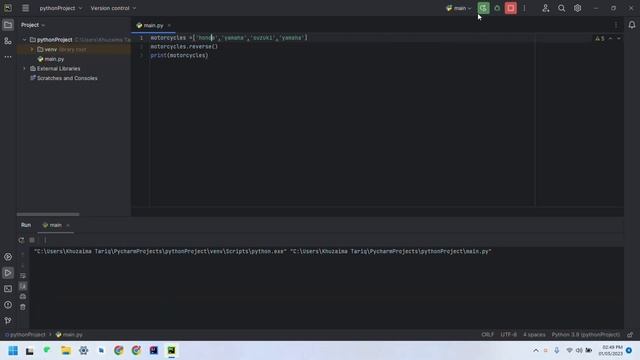Open the hamburger main menu
The height and width of the screenshot is (360, 640).
(x=25, y=8)
